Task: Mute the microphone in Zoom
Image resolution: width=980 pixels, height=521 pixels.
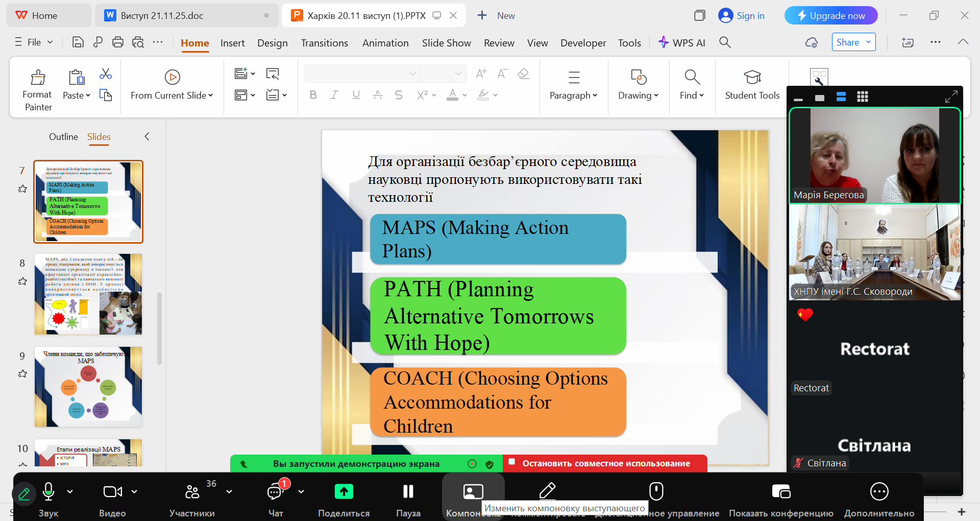Action: point(48,492)
